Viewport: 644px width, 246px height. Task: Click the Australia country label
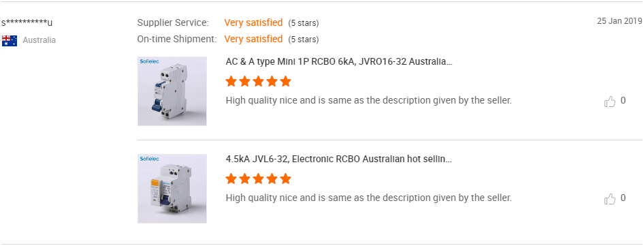tap(39, 40)
